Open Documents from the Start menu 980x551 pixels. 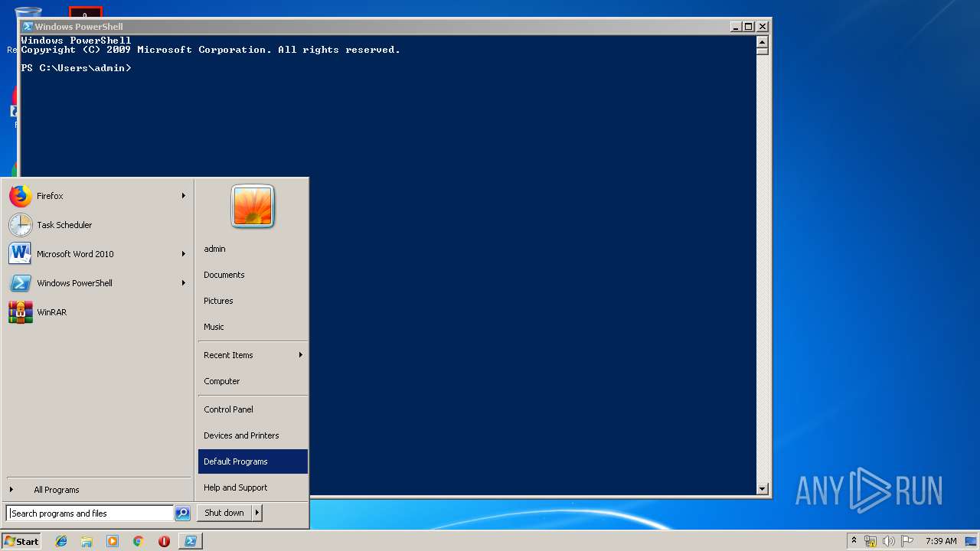(x=253, y=275)
